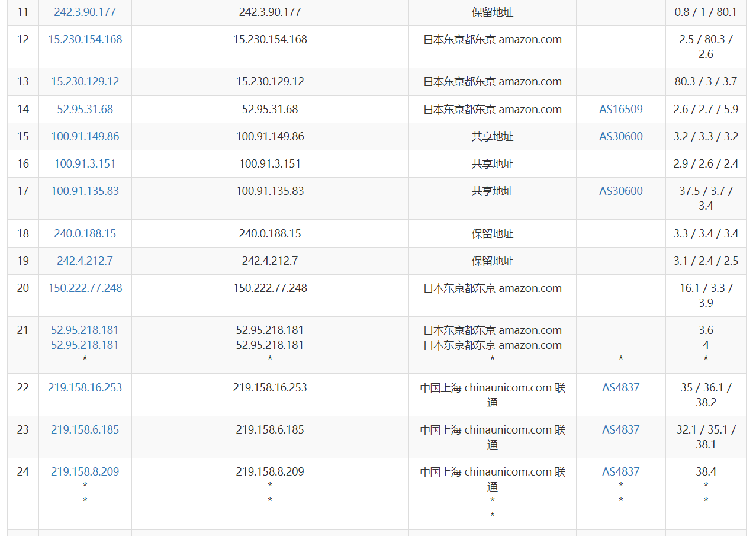This screenshot has height=536, width=756.
Task: Select the blue 100.91.149.86 link in hop 15
Action: pyautogui.click(x=85, y=136)
